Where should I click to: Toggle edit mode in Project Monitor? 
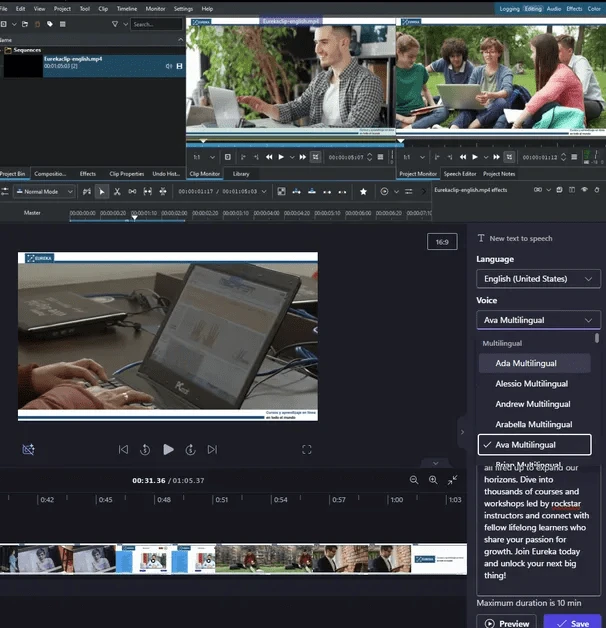(509, 157)
